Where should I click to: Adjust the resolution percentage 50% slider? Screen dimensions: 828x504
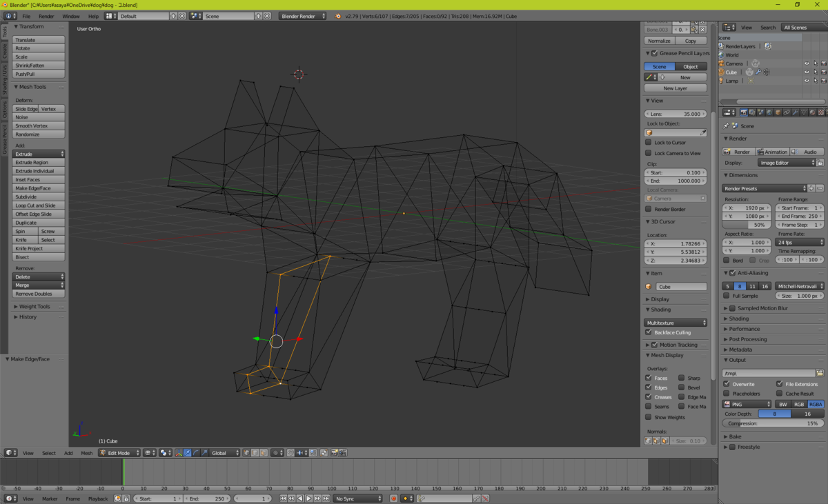pyautogui.click(x=745, y=225)
